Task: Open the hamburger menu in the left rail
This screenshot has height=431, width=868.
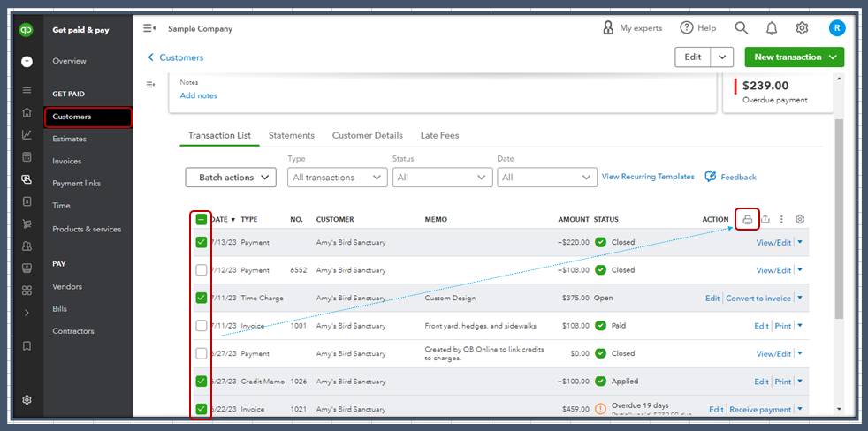Action: point(27,90)
